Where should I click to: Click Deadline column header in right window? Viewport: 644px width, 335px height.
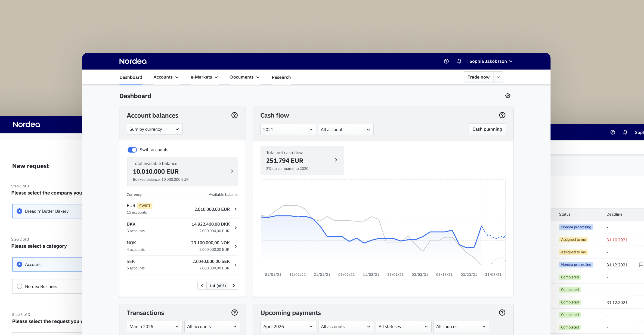pos(614,214)
